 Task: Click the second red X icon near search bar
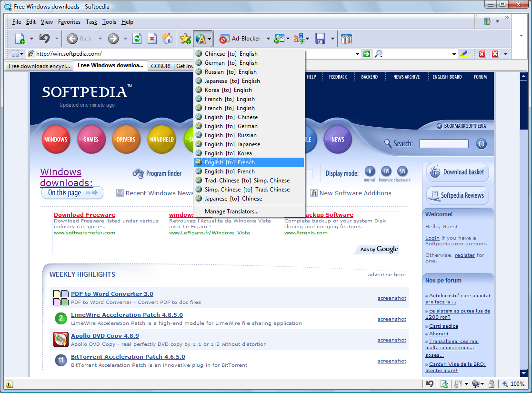(x=495, y=54)
